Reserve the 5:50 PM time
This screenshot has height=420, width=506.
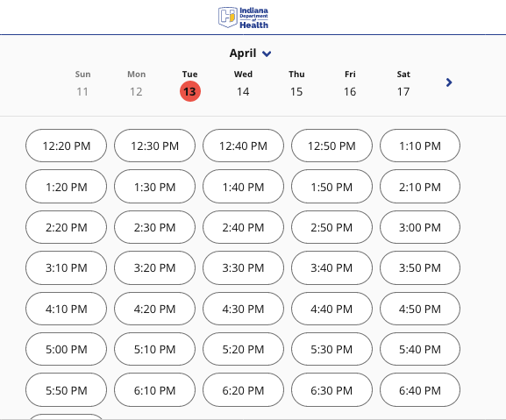[66, 390]
